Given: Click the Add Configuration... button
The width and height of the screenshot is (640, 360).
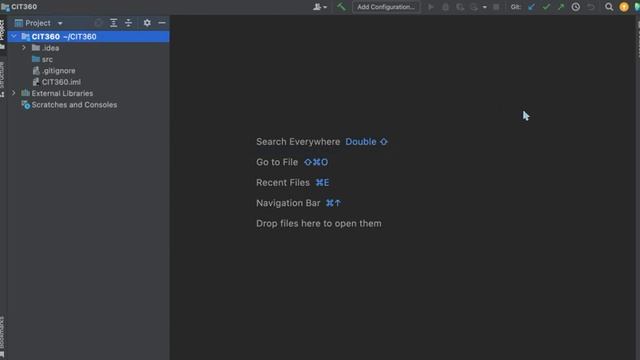Looking at the screenshot, I should pos(386,7).
